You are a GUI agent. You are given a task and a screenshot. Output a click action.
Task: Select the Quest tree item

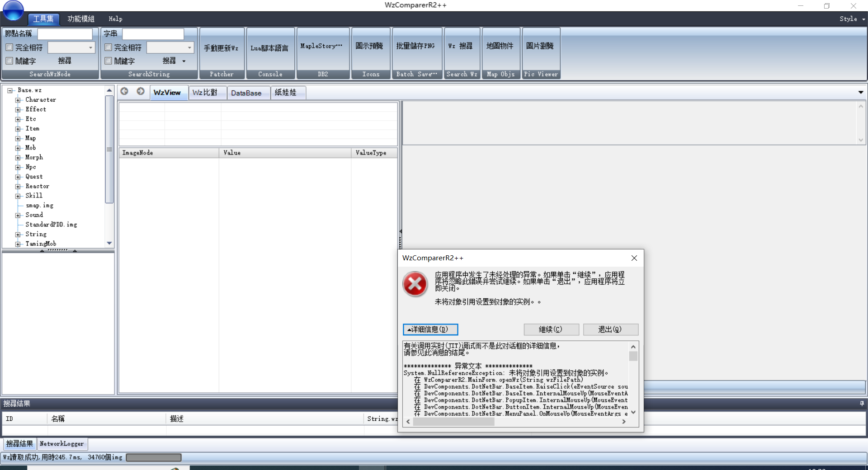coord(34,177)
